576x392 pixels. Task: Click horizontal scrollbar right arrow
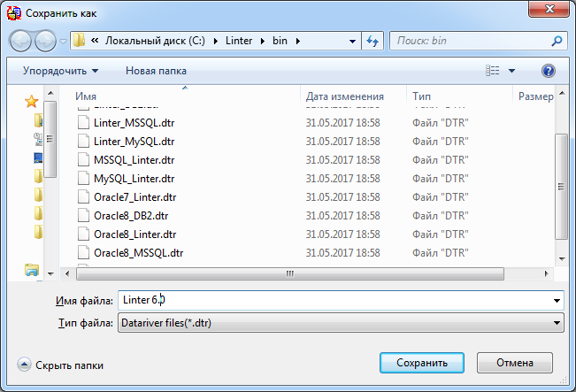[x=546, y=273]
